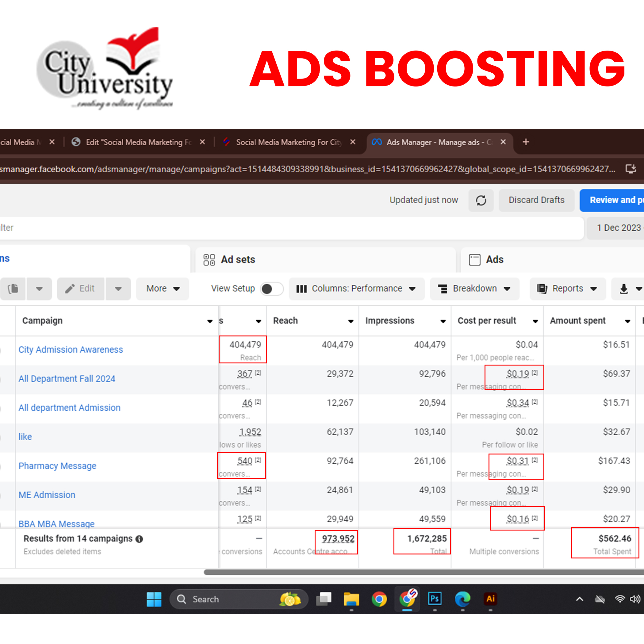The height and width of the screenshot is (644, 644).
Task: Toggle the View Setup switch
Action: point(271,289)
